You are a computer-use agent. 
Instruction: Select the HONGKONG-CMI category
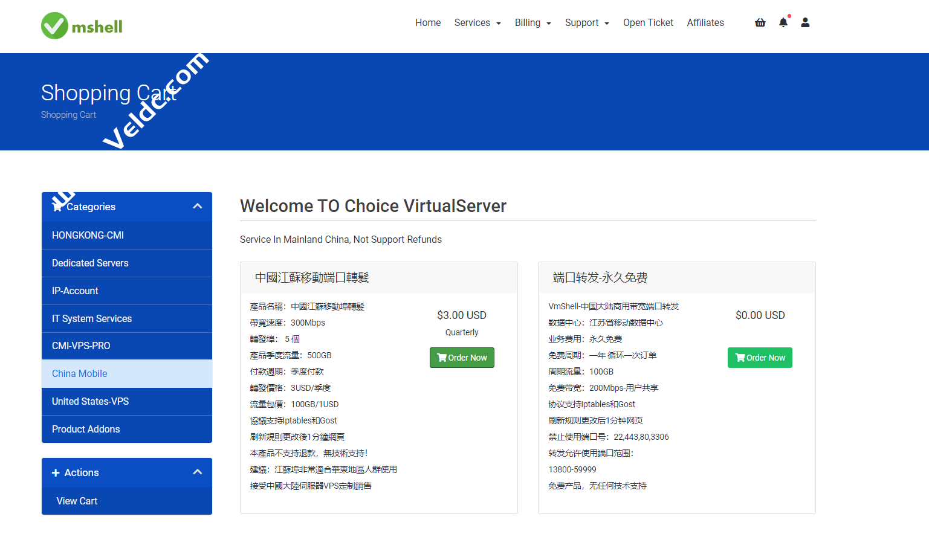(88, 235)
